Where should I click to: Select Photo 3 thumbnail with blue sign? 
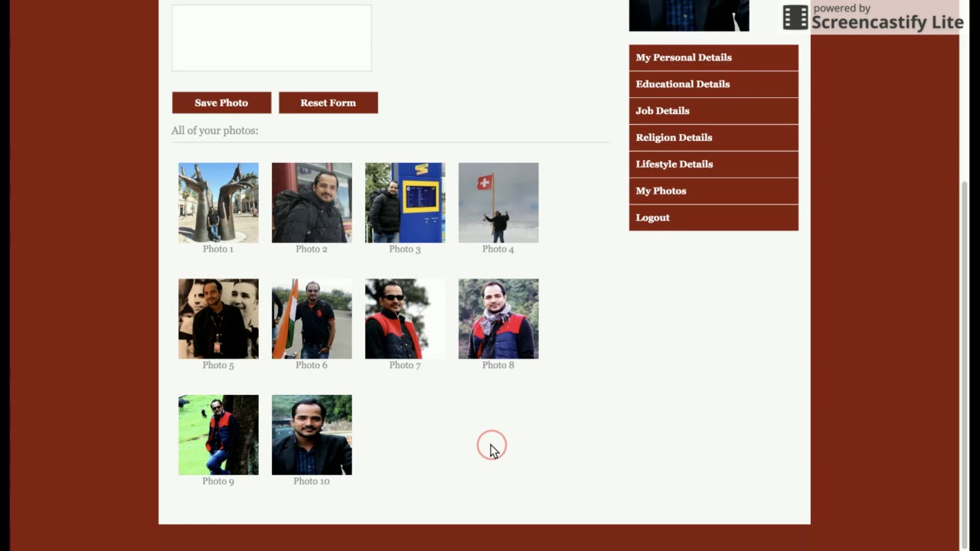click(405, 203)
